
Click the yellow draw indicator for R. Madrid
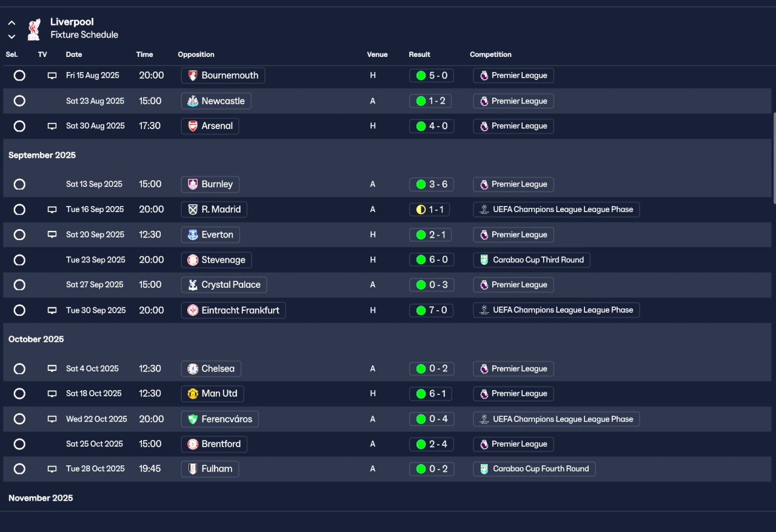point(421,210)
